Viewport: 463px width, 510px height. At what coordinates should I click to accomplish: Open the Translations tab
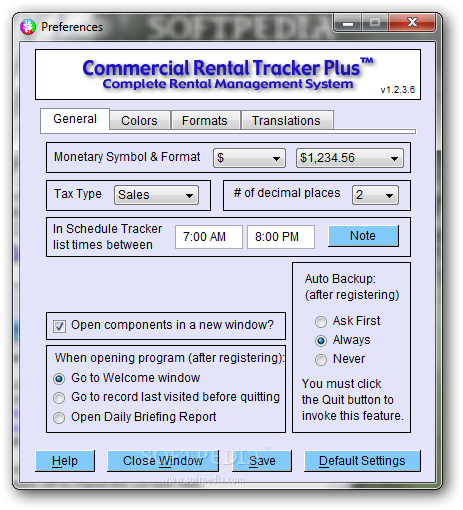coord(287,120)
